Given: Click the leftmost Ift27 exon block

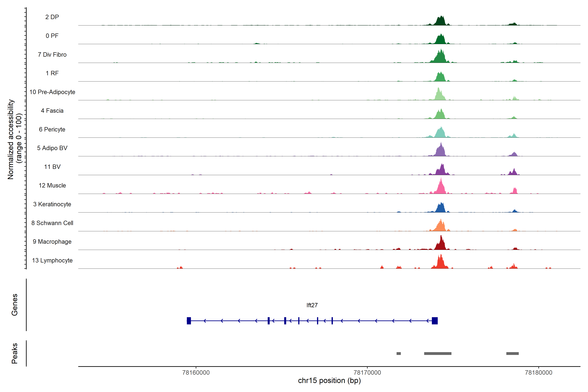Looking at the screenshot, I should point(189,321).
